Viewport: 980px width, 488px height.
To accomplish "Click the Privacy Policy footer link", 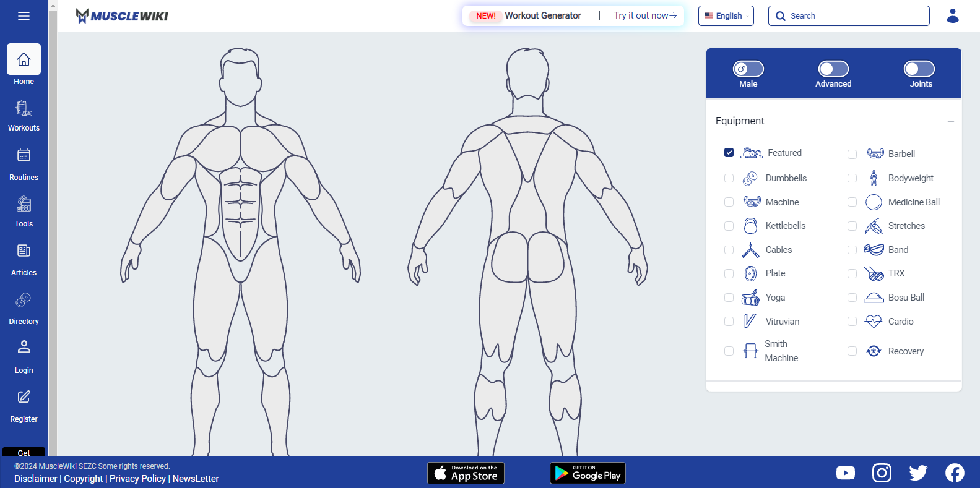I will point(137,479).
